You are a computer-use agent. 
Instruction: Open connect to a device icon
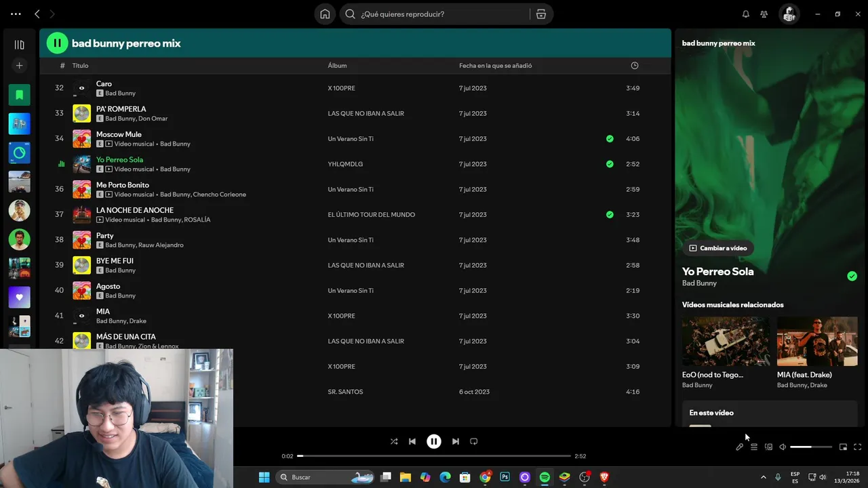point(768,447)
